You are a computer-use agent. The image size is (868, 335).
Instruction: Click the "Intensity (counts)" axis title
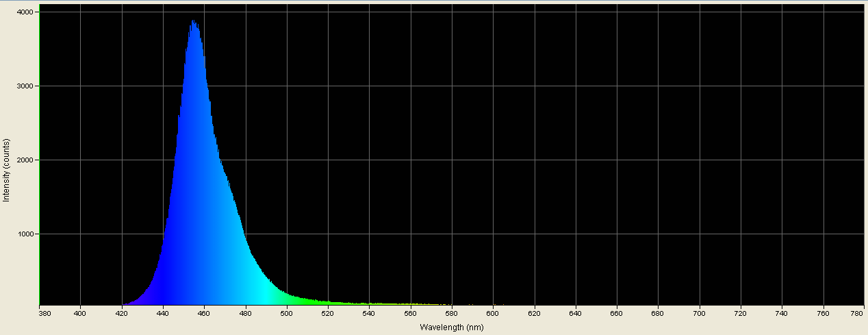6,170
